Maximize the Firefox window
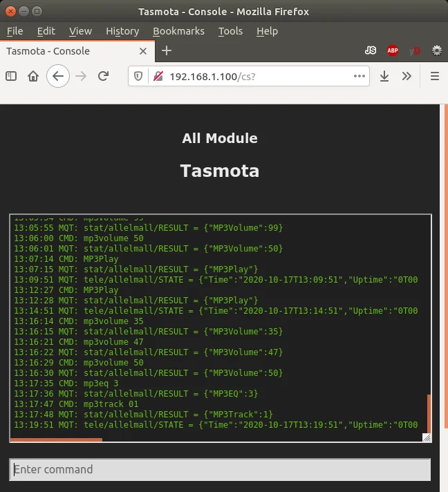This screenshot has height=492, width=448. 37,12
